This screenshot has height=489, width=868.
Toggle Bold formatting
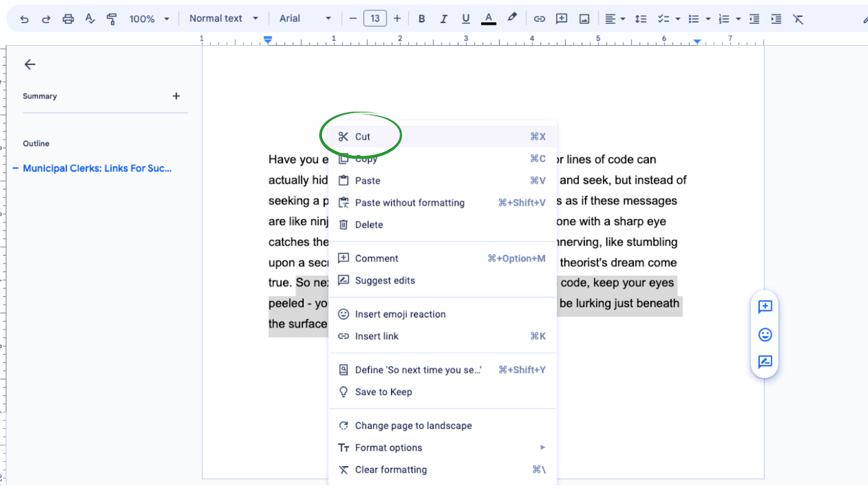tap(422, 19)
